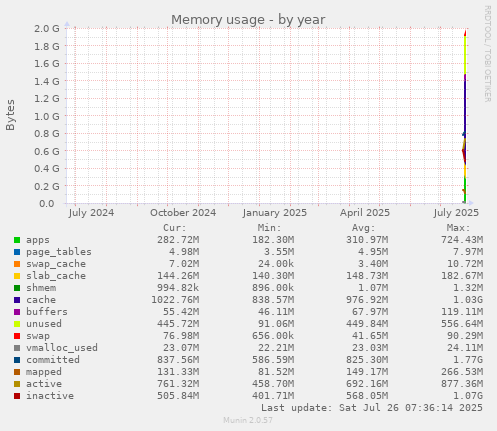Click cache max value 1.03G
The height and width of the screenshot is (431, 497).
pyautogui.click(x=468, y=300)
